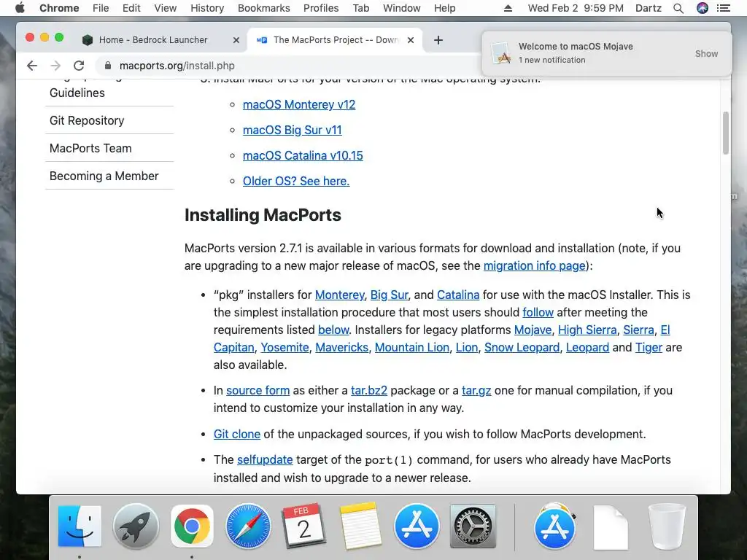Click the Mojave notification installer icon
747x560 pixels.
tap(502, 53)
